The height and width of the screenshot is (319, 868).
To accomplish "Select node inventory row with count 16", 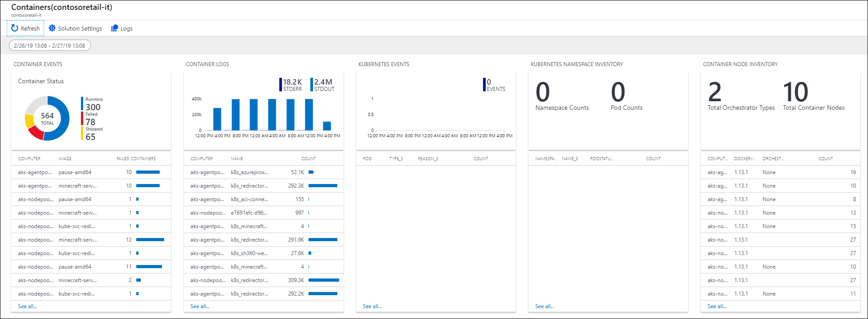I will pos(780,172).
